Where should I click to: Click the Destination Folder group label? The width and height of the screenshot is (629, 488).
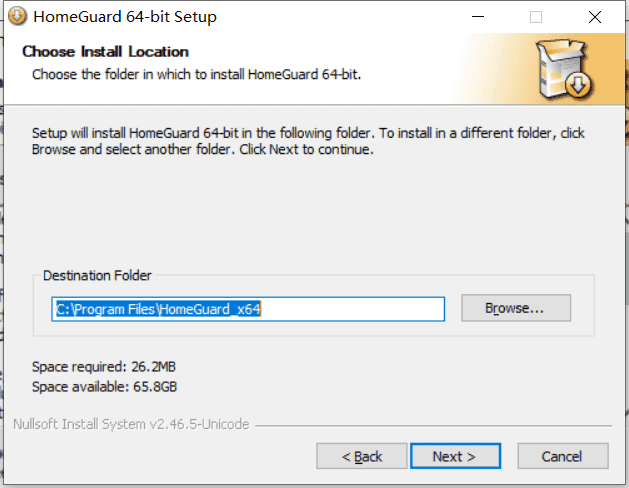(x=97, y=275)
